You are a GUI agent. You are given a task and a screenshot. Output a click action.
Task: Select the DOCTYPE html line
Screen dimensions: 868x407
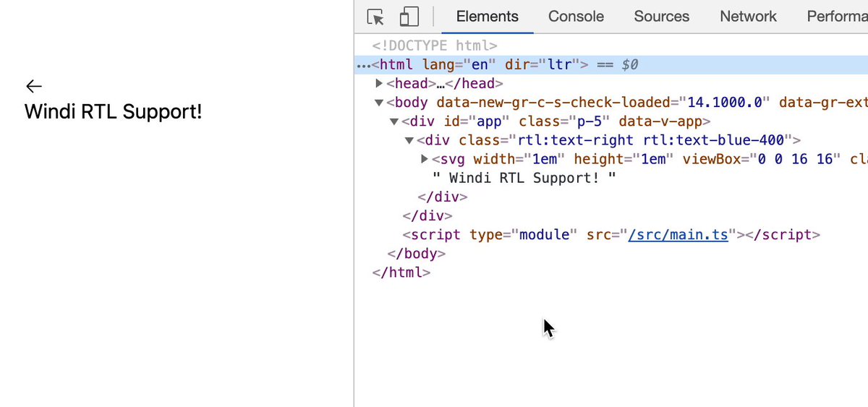[x=435, y=46]
